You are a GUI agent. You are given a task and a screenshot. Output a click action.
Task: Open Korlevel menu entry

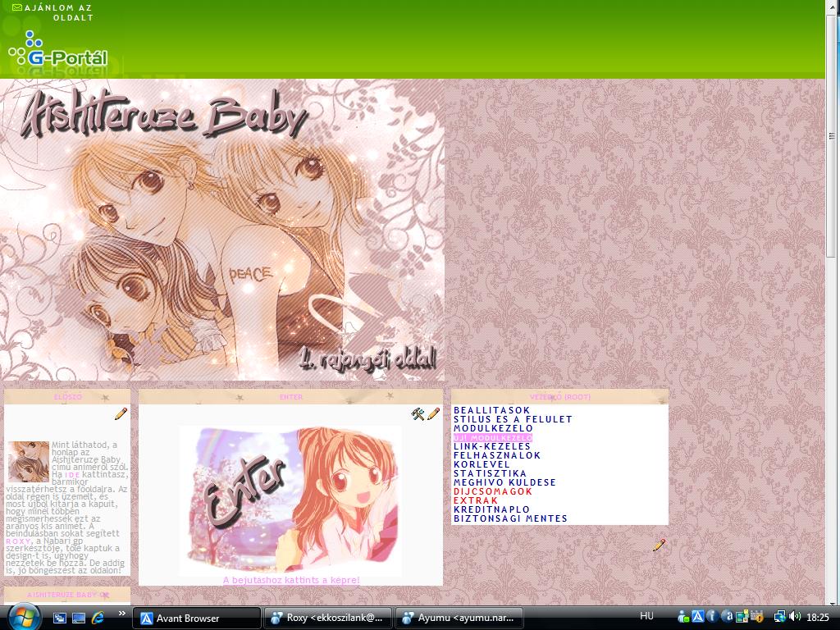[x=482, y=464]
